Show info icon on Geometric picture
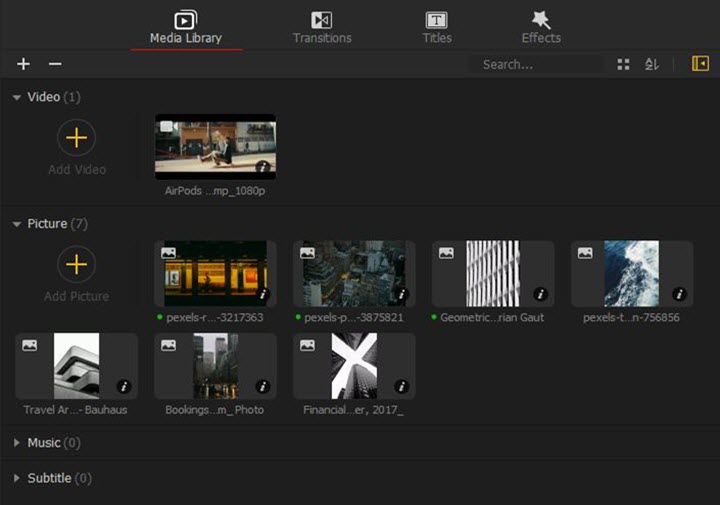The height and width of the screenshot is (505, 720). click(x=541, y=294)
